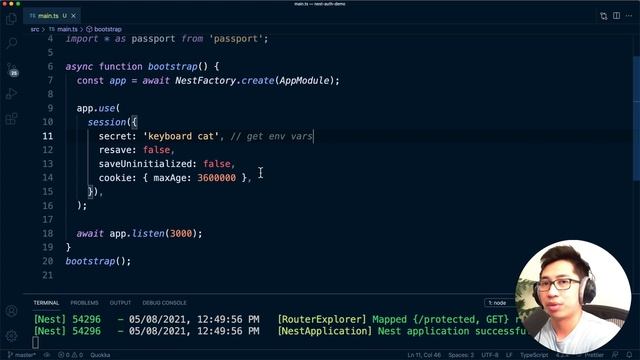
Task: Click the feedback icon in status bar
Action: tap(615, 355)
